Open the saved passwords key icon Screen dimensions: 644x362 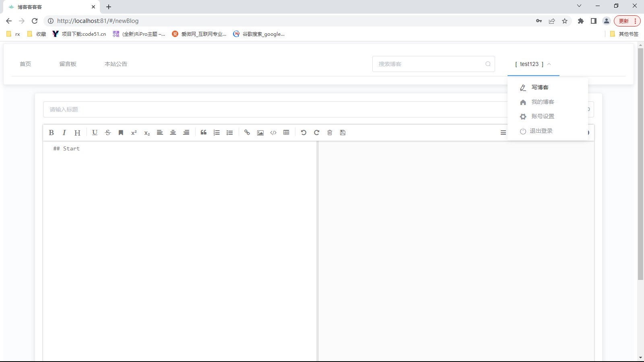coord(539,21)
